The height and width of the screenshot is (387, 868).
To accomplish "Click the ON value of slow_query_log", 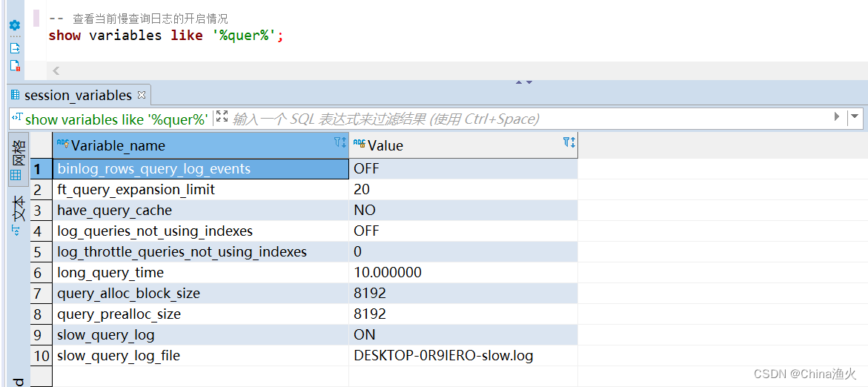I will click(364, 335).
